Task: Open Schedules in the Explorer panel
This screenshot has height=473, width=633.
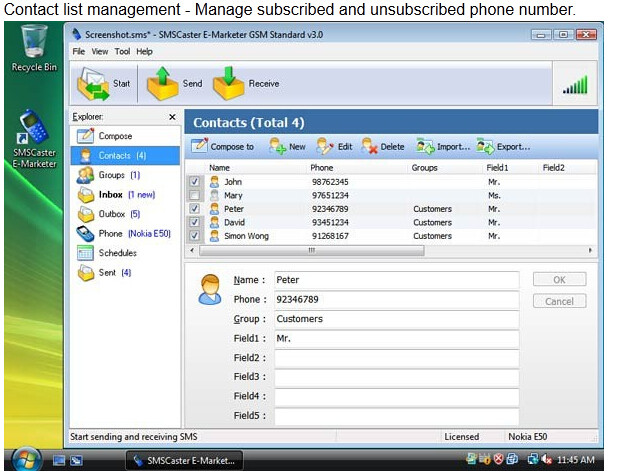Action: coord(116,253)
